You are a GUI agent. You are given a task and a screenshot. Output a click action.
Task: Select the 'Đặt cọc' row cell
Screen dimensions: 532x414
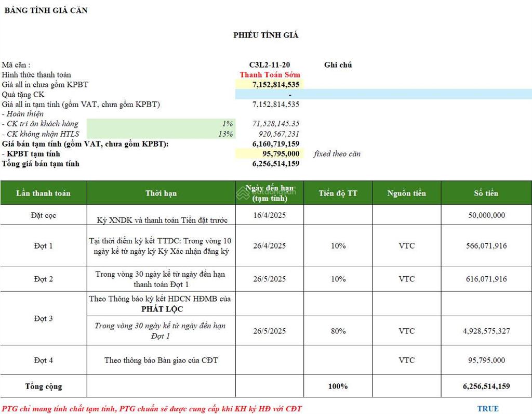tap(44, 215)
